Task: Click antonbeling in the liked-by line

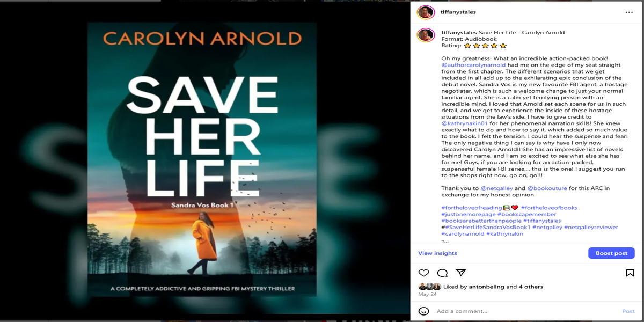Action: 487,287
